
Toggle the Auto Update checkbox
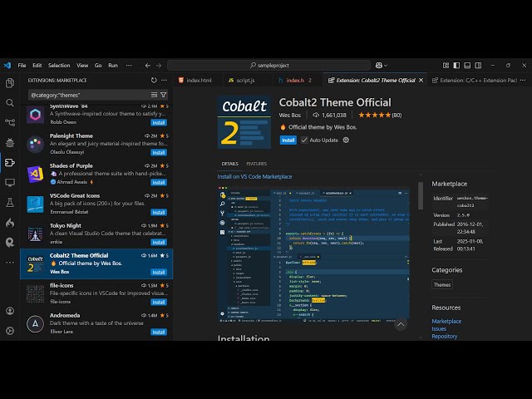click(x=304, y=140)
